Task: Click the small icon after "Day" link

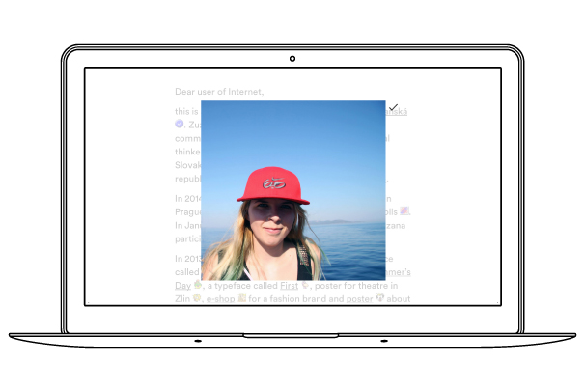Action: [198, 285]
